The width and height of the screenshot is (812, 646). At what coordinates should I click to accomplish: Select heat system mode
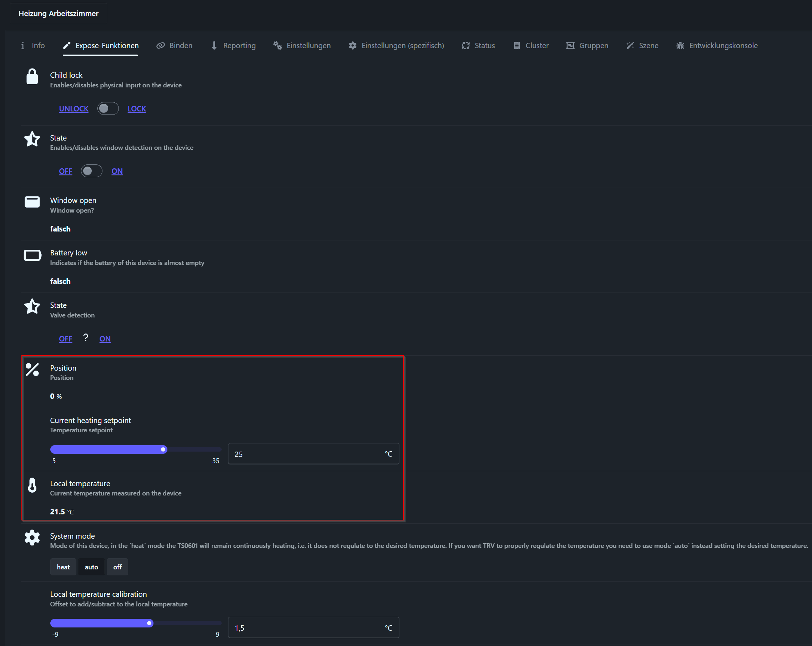pos(63,567)
